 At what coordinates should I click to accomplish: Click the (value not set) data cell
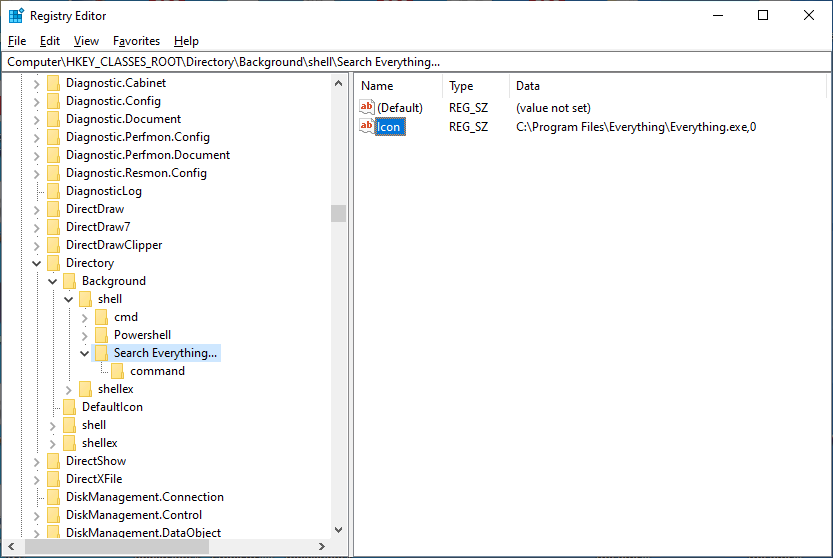(553, 108)
